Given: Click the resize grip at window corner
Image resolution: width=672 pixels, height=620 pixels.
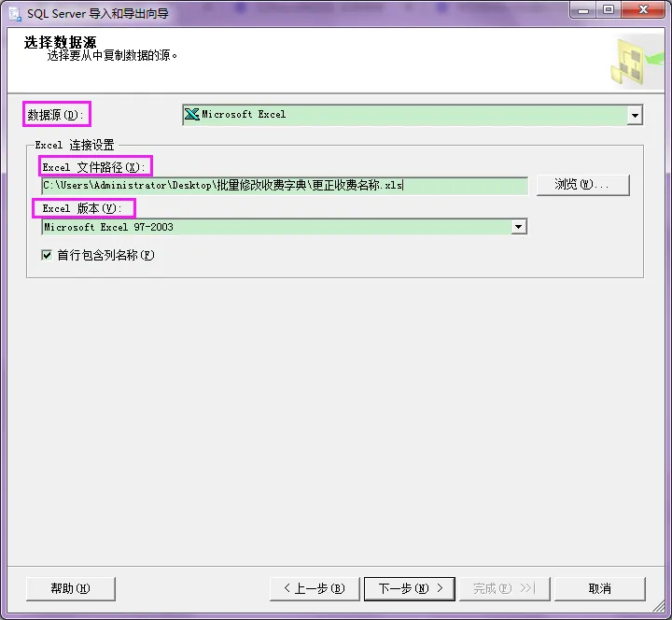Looking at the screenshot, I should point(659,605).
